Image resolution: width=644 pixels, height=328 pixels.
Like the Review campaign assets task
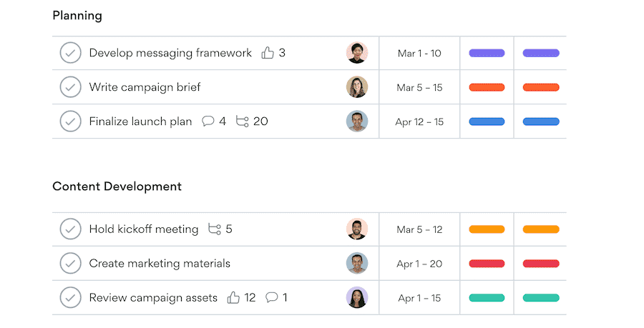233,298
